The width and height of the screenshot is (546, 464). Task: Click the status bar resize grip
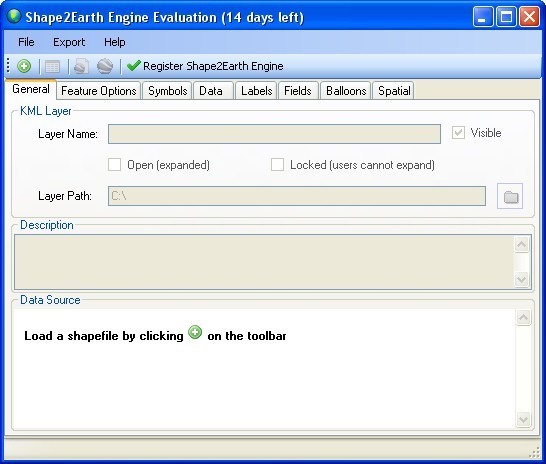point(535,452)
